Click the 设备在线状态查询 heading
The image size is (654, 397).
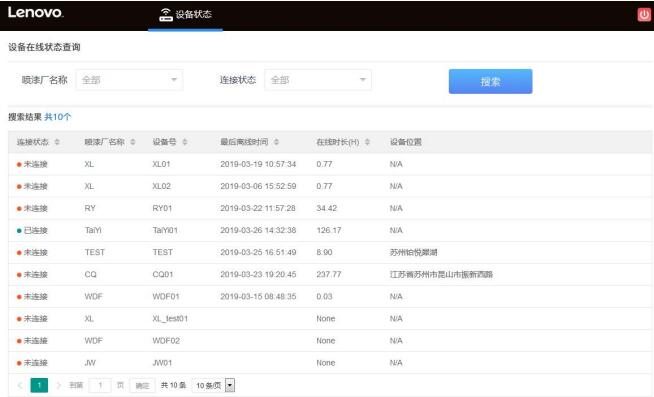(44, 47)
